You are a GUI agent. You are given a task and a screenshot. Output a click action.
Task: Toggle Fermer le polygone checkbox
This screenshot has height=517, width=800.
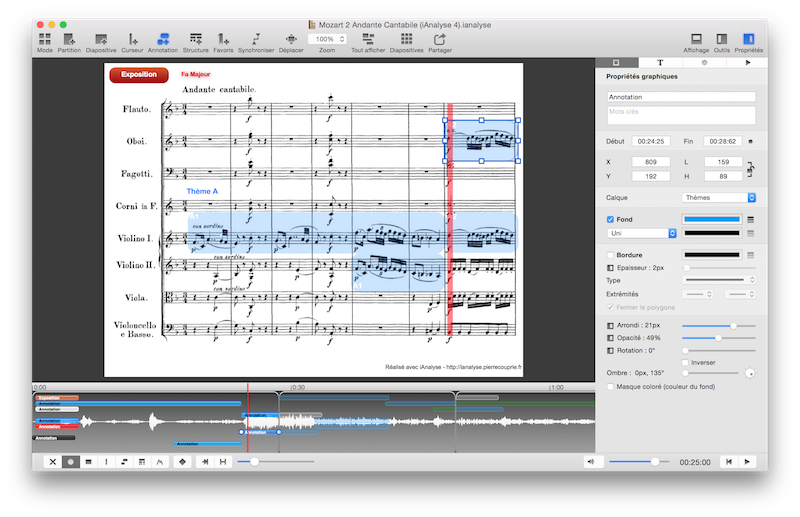[610, 307]
